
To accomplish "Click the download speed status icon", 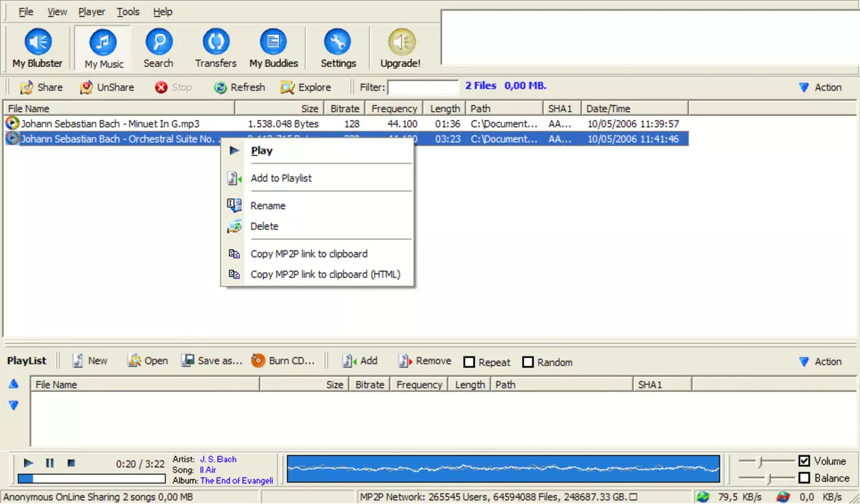I will click(703, 497).
